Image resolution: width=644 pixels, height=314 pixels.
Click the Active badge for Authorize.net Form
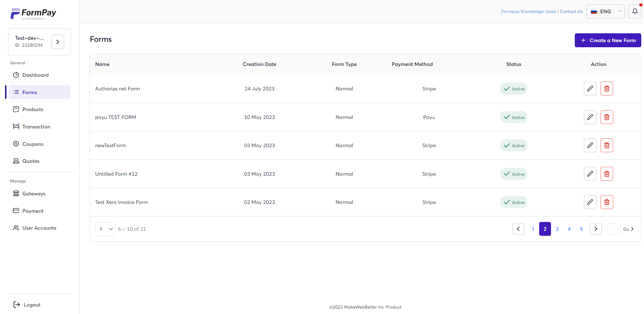coord(514,89)
